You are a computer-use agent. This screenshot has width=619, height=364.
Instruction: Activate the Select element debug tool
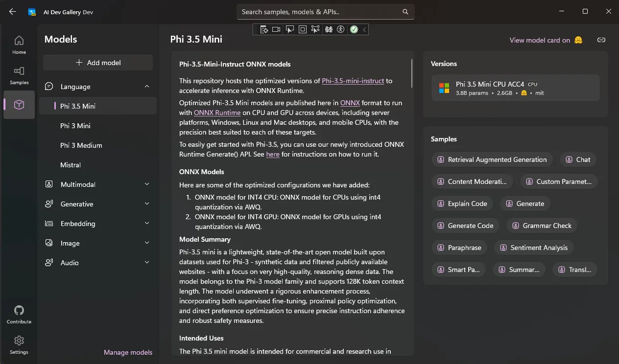tap(289, 29)
